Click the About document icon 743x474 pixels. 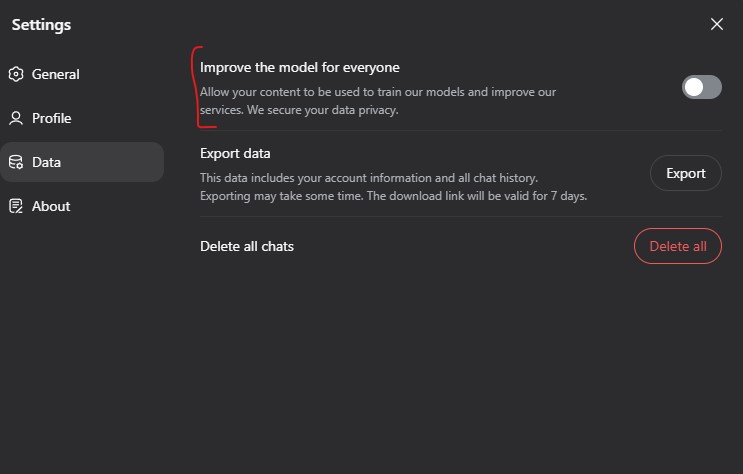16,206
